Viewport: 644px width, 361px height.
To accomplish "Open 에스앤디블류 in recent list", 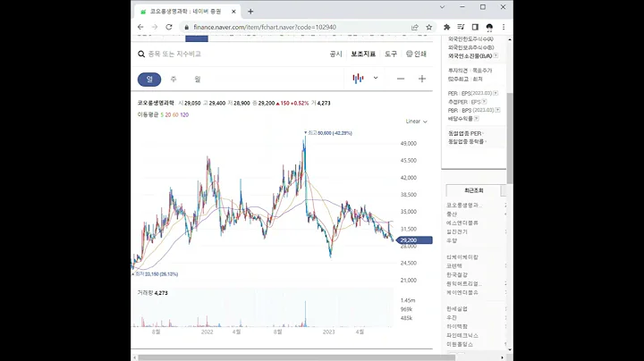I will coord(462,222).
